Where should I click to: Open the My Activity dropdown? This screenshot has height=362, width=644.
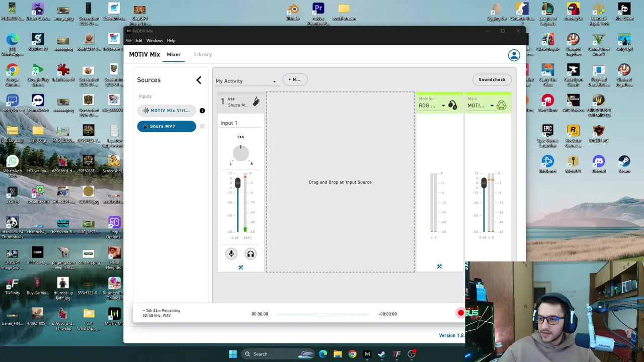(x=246, y=81)
